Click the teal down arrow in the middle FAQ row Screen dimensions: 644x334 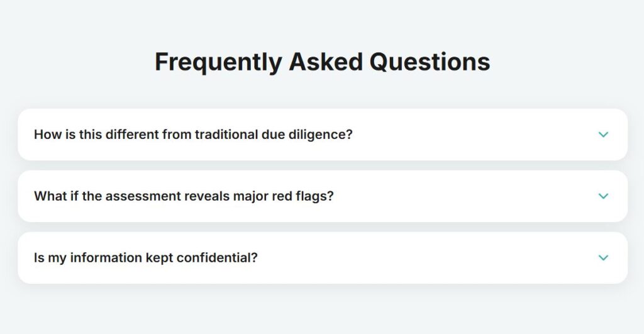pos(603,196)
